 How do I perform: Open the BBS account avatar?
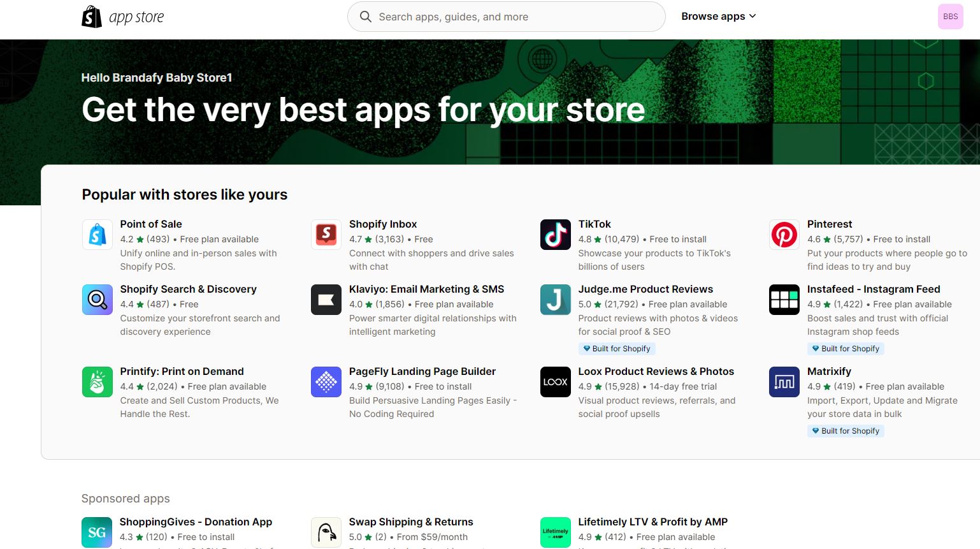(950, 17)
